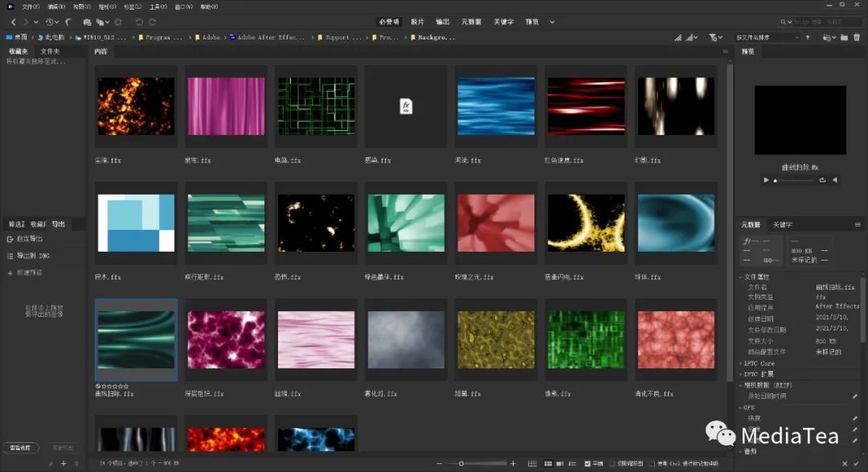Click the thumbnail quality icon in path bar
The image size is (868, 472).
678,37
